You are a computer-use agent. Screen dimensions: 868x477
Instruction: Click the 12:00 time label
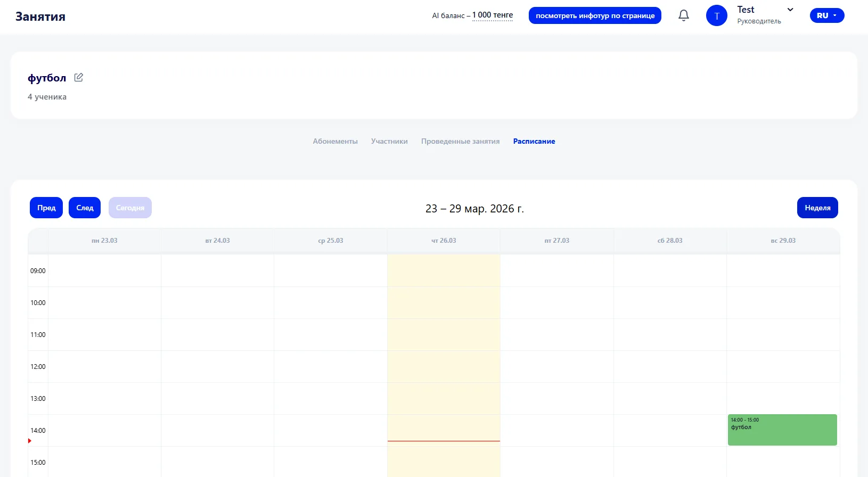tap(38, 367)
